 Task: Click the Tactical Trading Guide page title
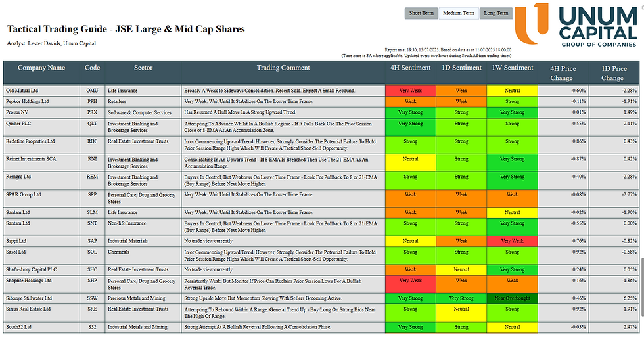126,29
